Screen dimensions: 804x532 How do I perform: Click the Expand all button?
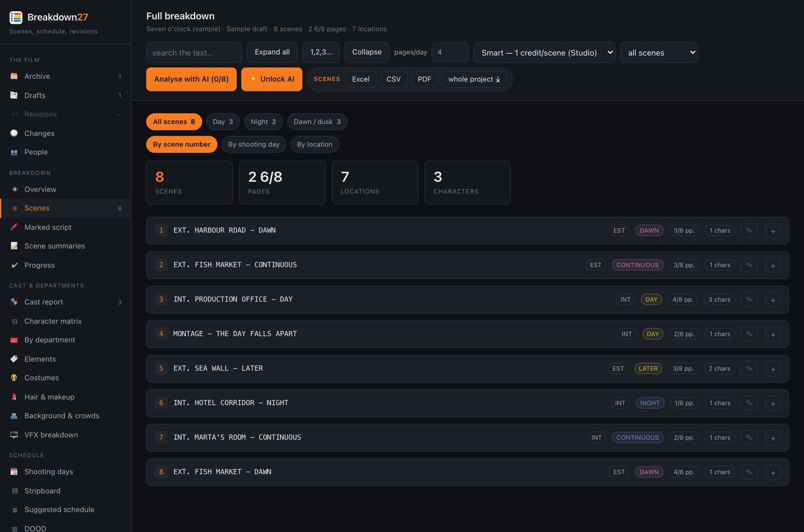(x=272, y=52)
